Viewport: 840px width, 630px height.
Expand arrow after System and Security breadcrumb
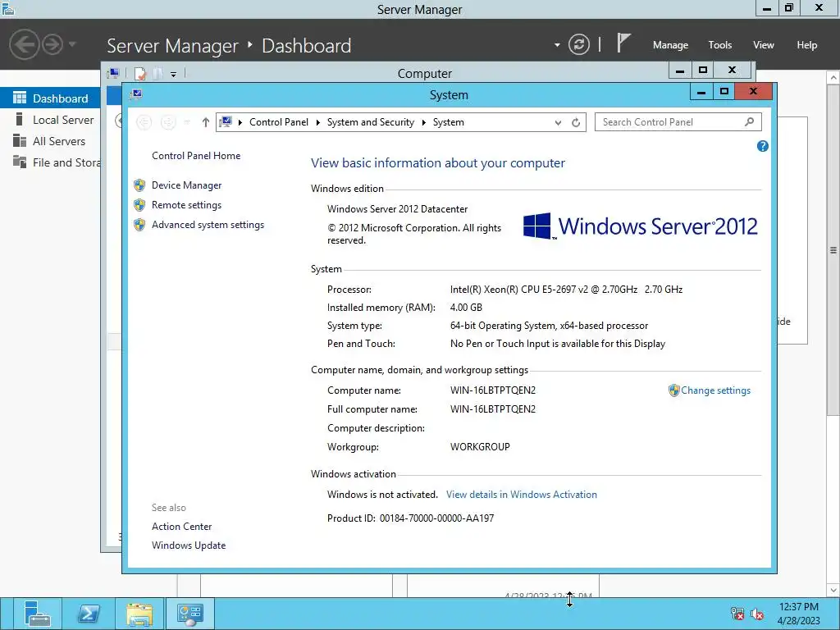(x=424, y=123)
